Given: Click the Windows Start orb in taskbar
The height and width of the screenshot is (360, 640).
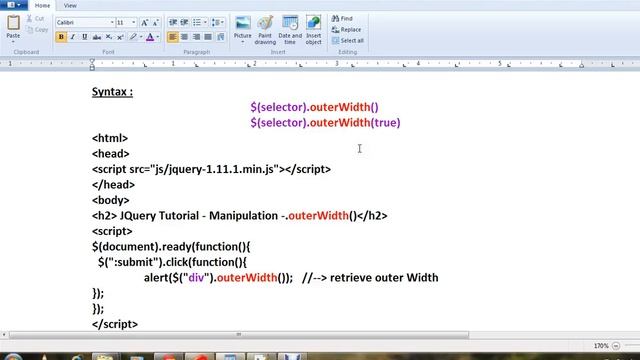Looking at the screenshot, I should pos(13,357).
